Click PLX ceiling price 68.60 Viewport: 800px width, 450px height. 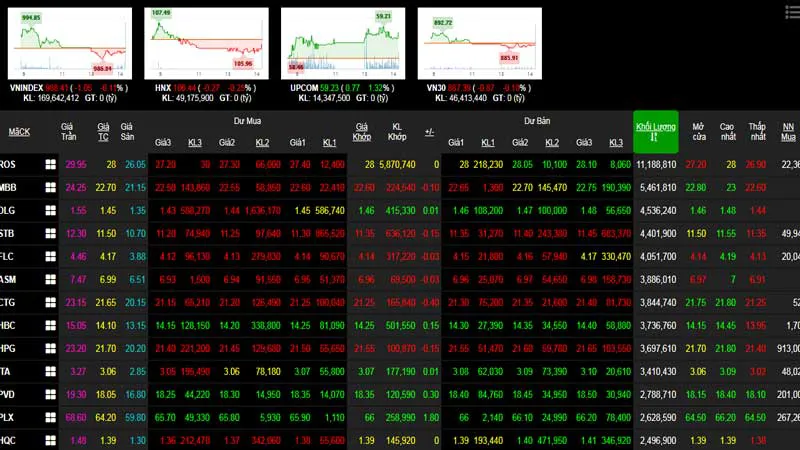click(x=76, y=417)
